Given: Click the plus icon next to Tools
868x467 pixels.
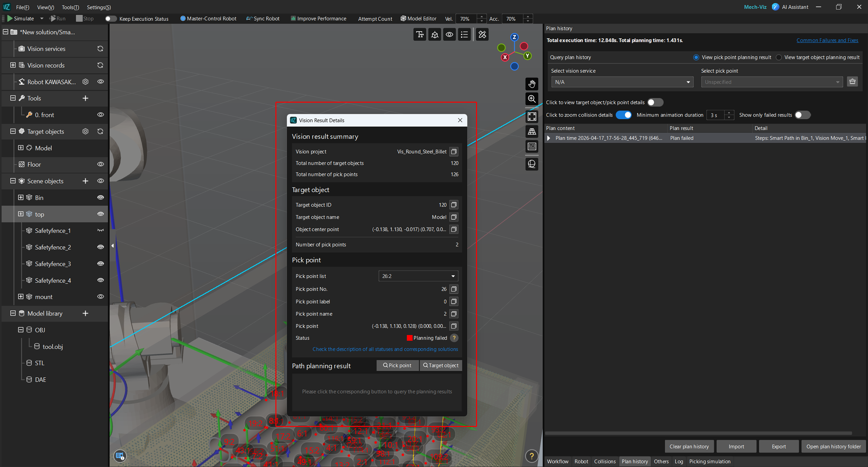Looking at the screenshot, I should pyautogui.click(x=85, y=98).
